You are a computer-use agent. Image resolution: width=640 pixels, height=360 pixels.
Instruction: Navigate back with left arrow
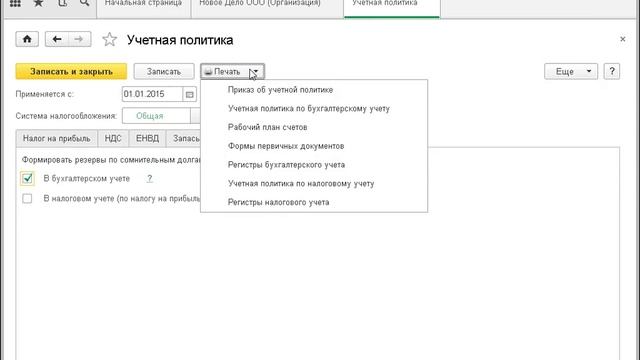(56, 39)
